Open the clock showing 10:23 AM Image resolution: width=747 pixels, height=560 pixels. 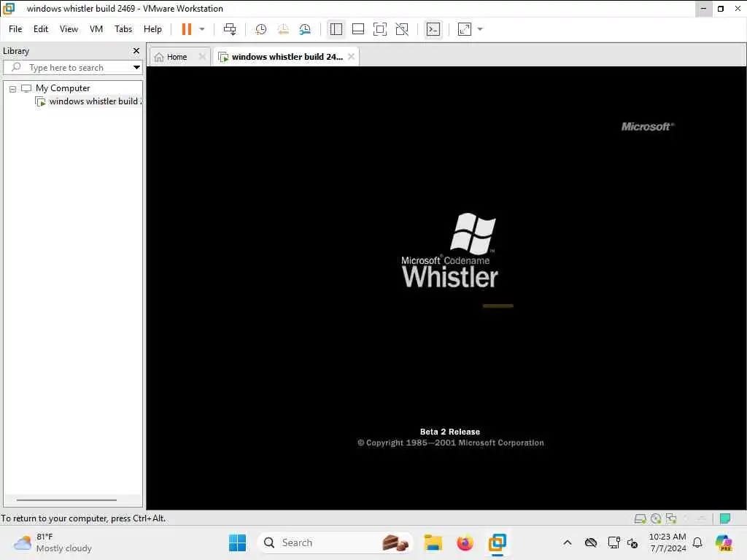click(667, 542)
